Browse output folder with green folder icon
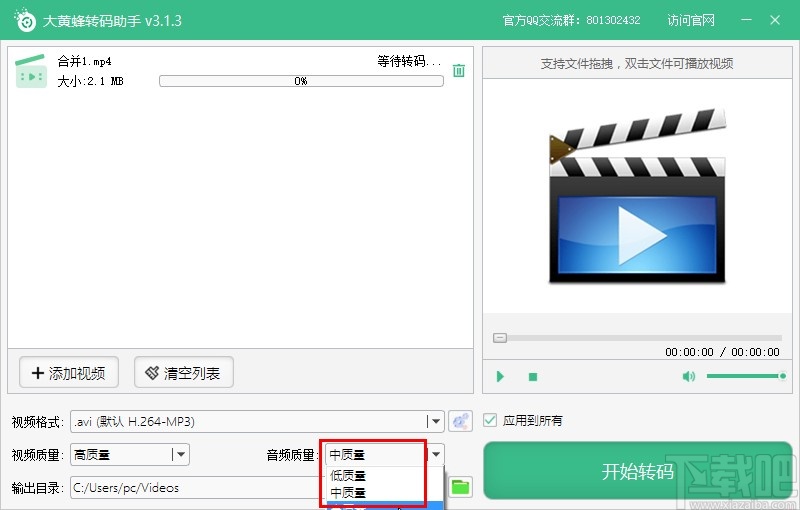Screen dimensions: 800x510 pyautogui.click(x=460, y=487)
